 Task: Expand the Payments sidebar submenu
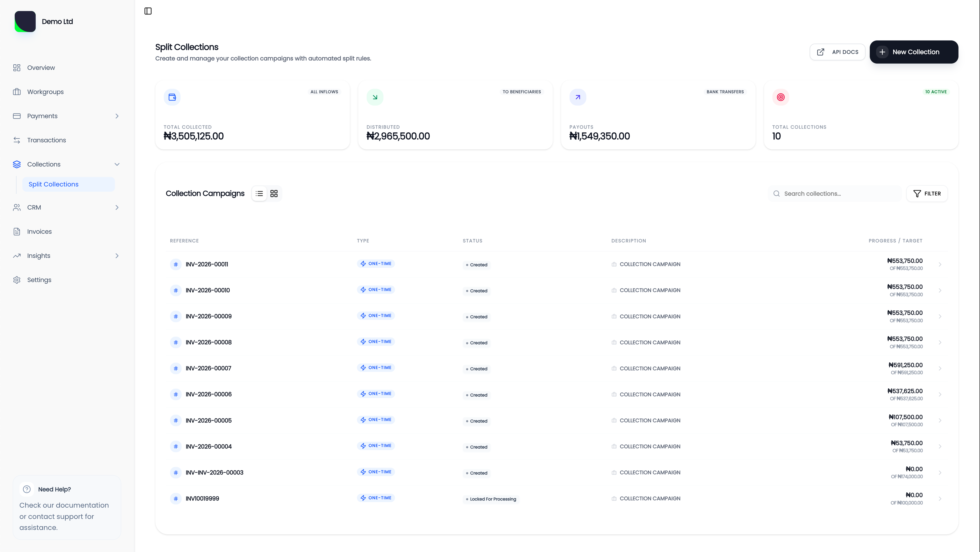pos(117,116)
